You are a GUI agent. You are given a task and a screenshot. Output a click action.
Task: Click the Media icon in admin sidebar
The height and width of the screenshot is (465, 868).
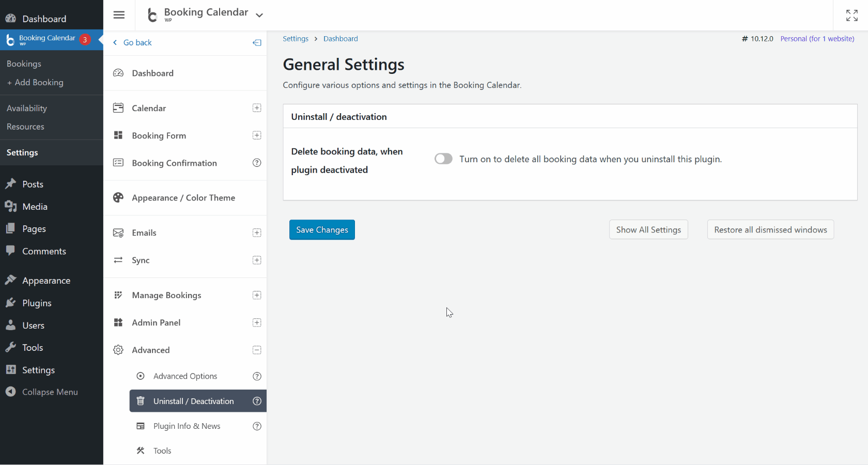click(11, 206)
